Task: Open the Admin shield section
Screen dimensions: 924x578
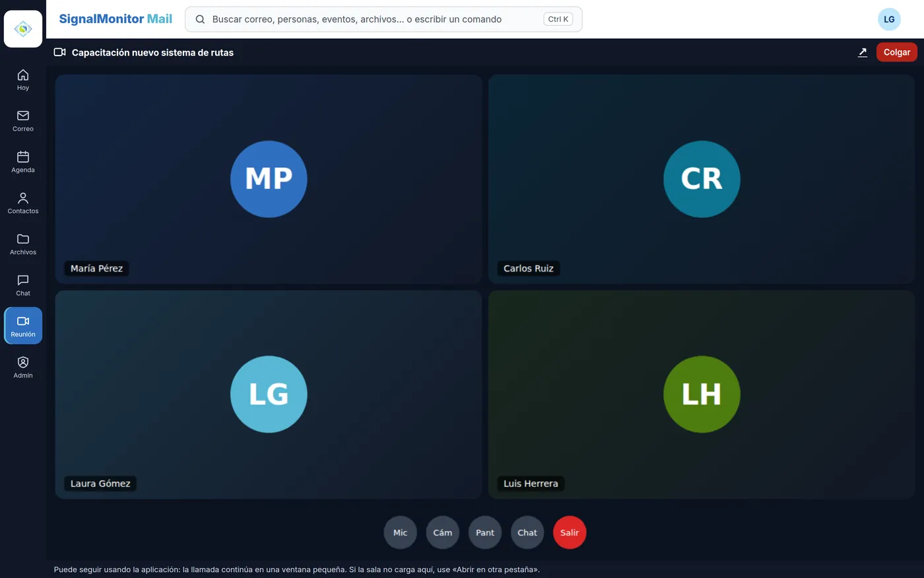Action: coord(23,367)
